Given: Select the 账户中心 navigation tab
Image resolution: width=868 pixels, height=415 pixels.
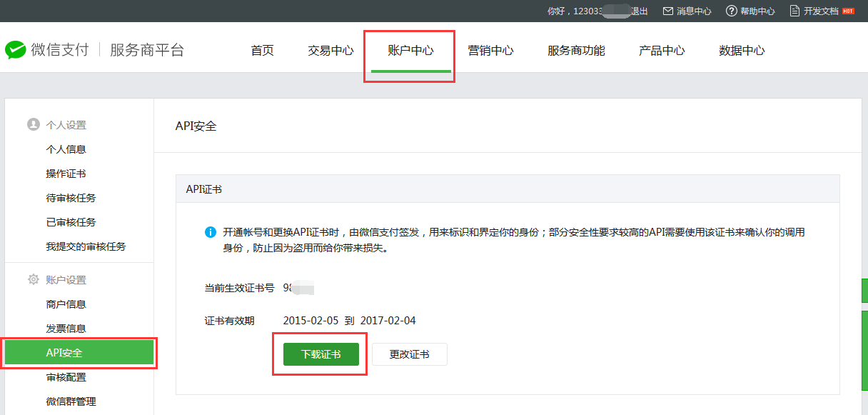Looking at the screenshot, I should pyautogui.click(x=410, y=51).
